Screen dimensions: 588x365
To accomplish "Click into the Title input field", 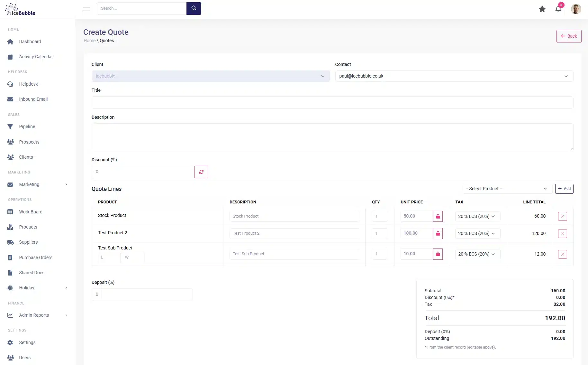I will 332,103.
